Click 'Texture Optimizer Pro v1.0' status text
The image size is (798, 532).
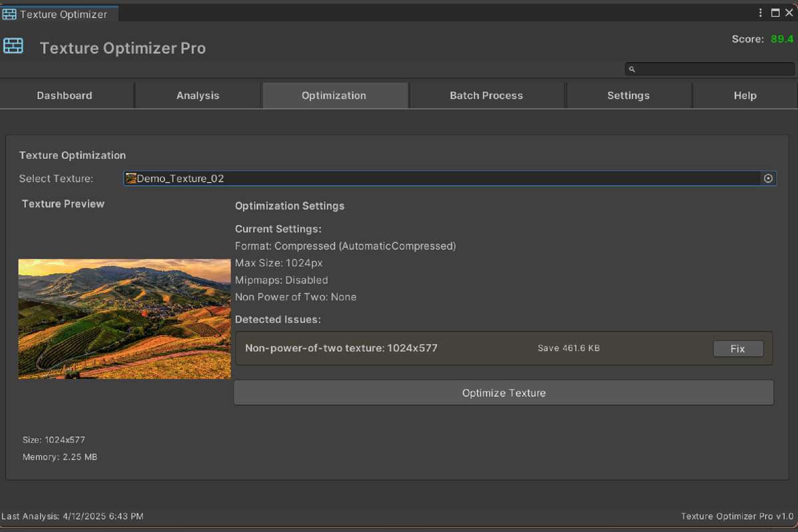737,516
